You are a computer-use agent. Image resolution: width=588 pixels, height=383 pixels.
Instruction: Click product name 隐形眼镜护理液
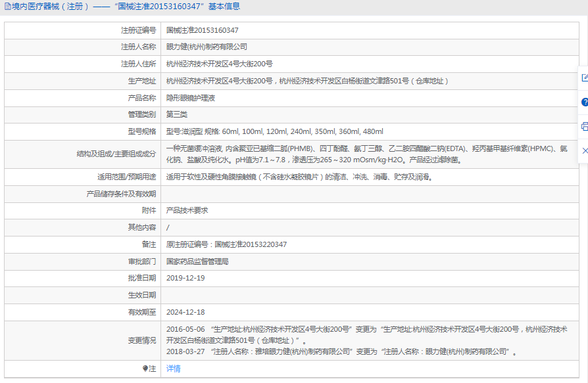point(191,98)
